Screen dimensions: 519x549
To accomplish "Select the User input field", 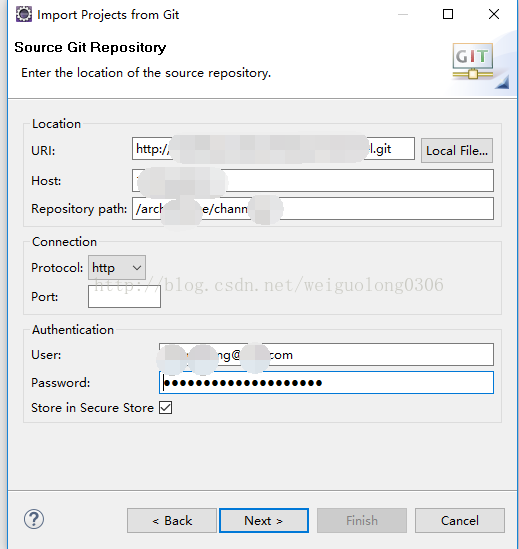I will [326, 355].
